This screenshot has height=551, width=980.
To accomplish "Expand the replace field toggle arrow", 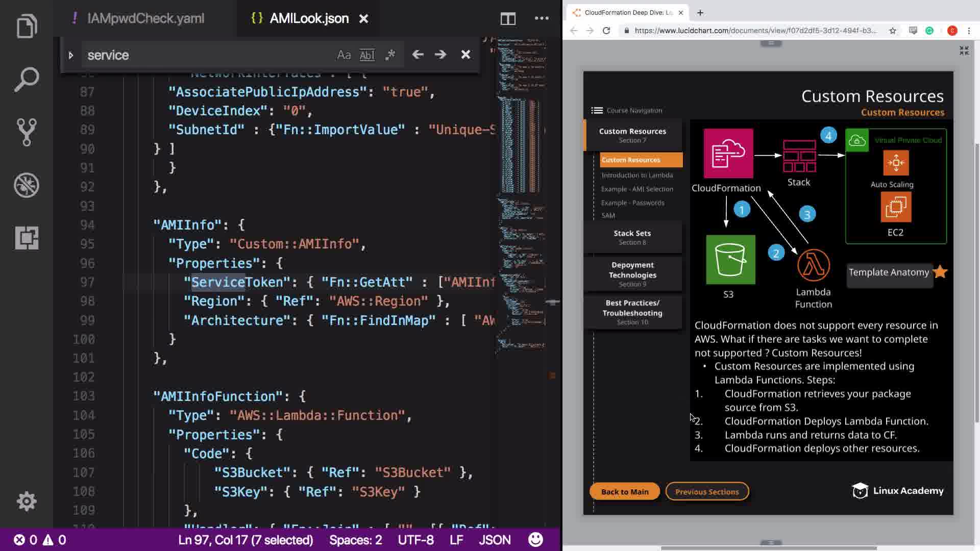I will 71,55.
